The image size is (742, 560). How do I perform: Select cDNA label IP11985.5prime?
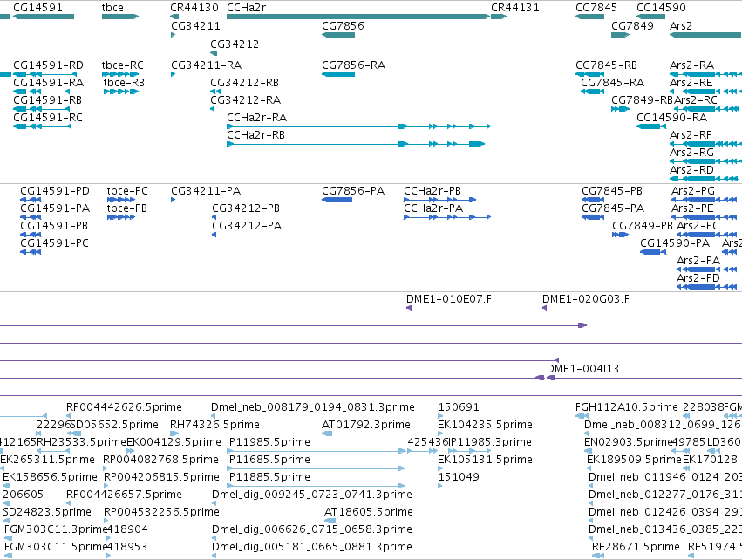click(x=269, y=442)
